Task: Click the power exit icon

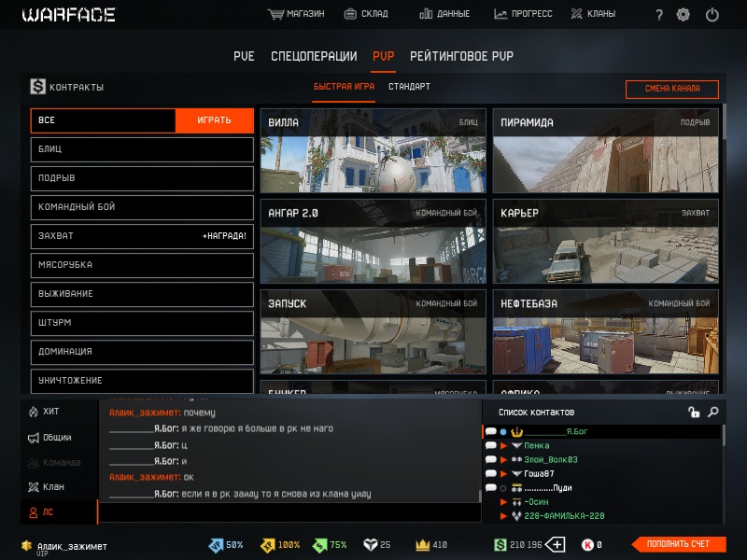Action: [712, 15]
